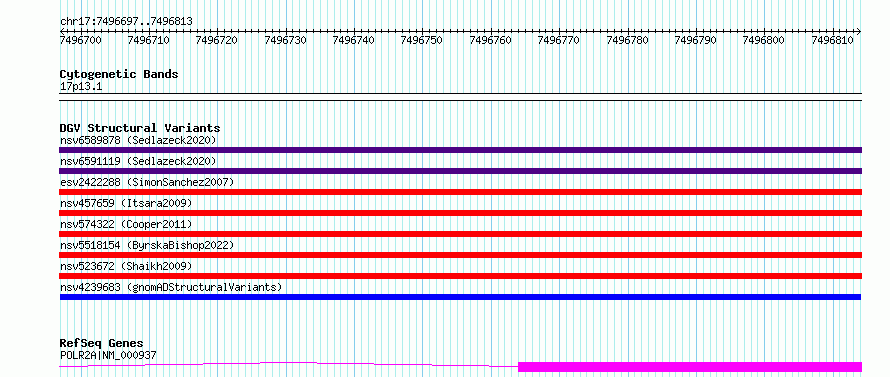Open variant nsv574322 (Cooper2011) label
This screenshot has height=377, width=890.
(126, 224)
